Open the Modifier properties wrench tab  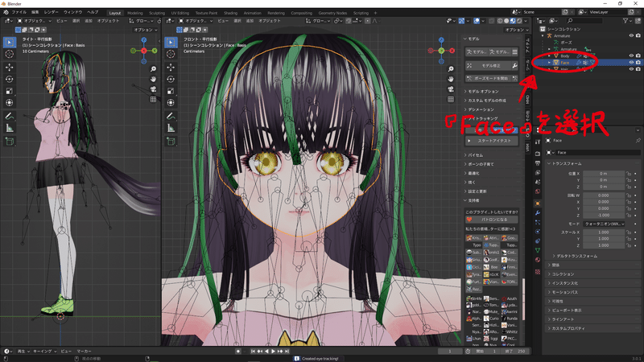538,213
